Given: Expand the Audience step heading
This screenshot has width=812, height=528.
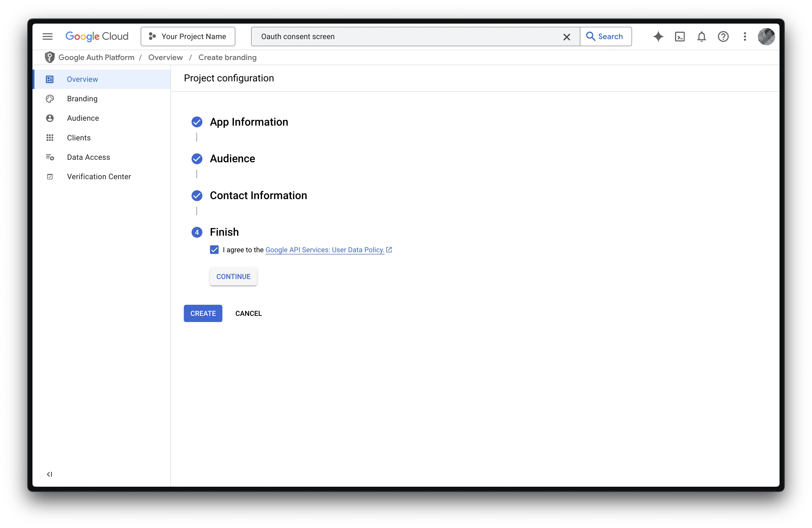Looking at the screenshot, I should point(232,159).
